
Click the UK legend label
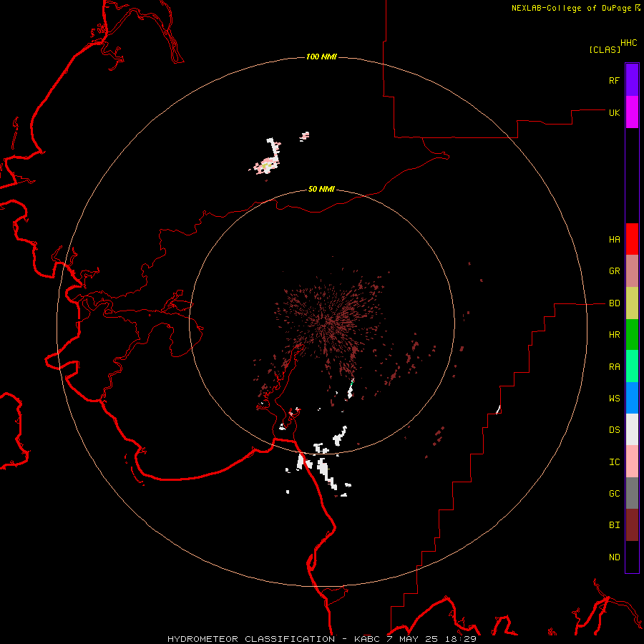point(614,112)
